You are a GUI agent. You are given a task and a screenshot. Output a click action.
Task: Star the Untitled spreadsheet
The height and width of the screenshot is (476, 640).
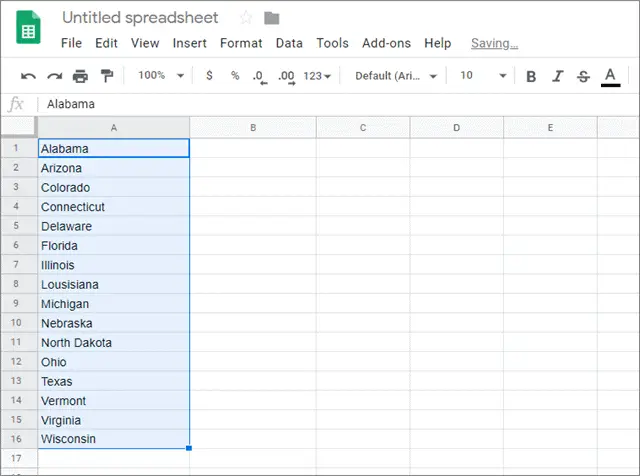[246, 18]
